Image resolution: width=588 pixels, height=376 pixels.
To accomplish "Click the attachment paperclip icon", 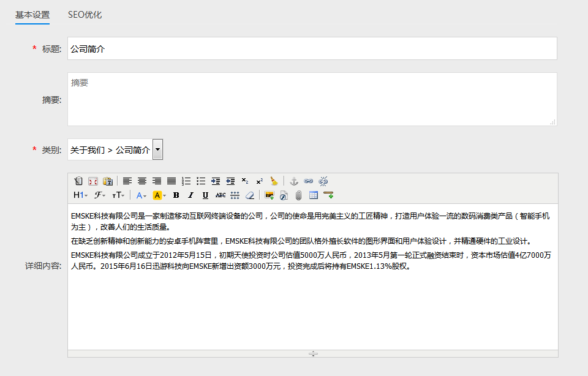I will pyautogui.click(x=299, y=195).
